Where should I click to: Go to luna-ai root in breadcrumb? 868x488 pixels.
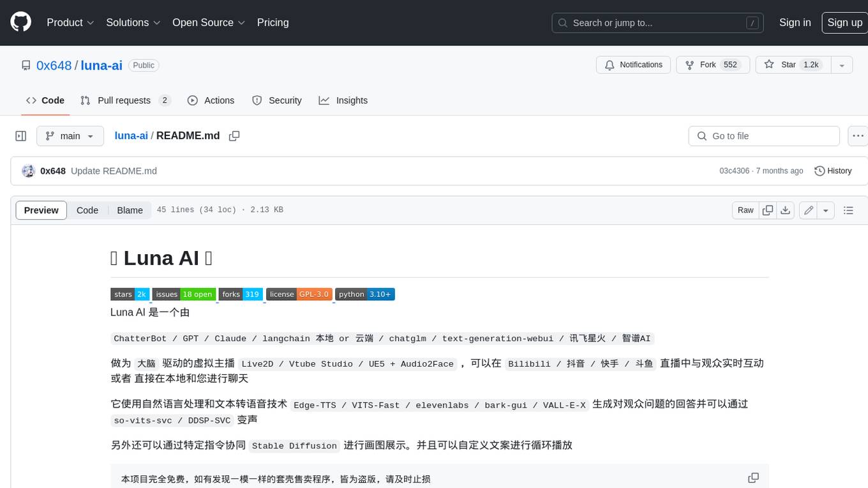131,135
